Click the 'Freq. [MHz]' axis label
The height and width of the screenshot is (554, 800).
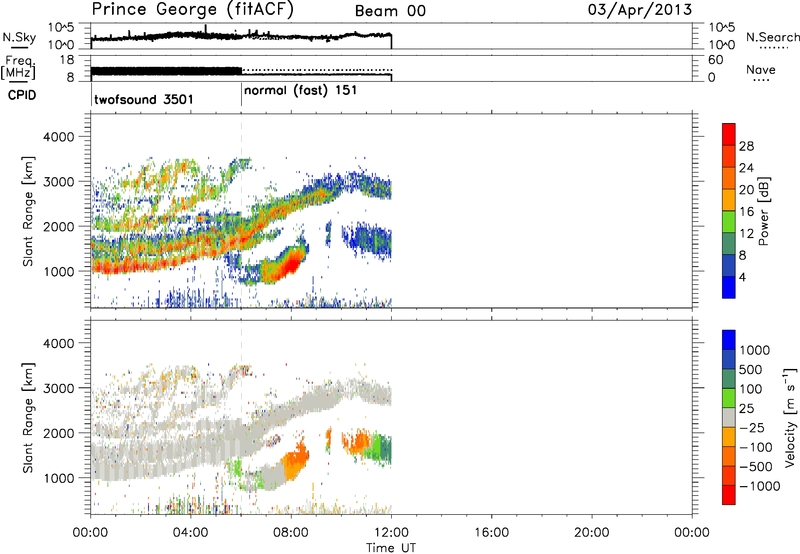coord(19,68)
